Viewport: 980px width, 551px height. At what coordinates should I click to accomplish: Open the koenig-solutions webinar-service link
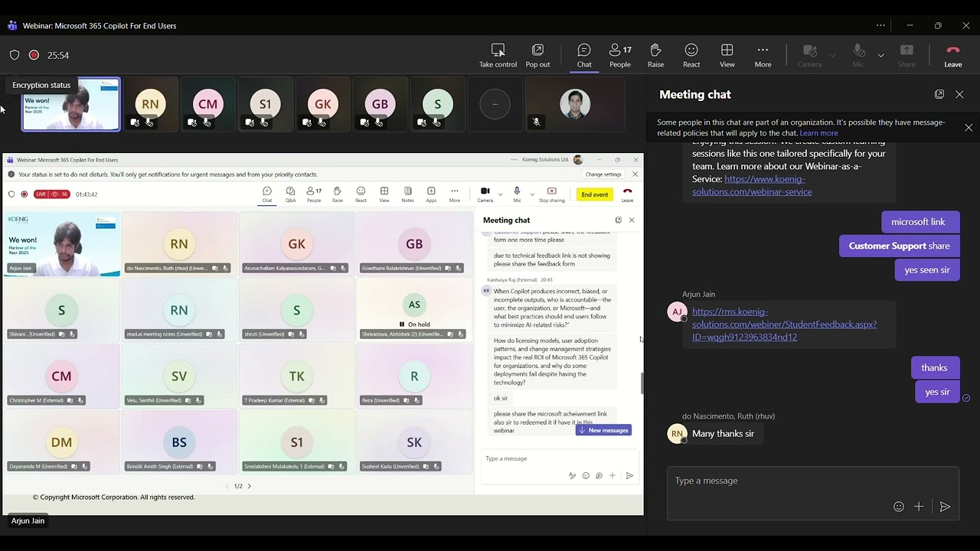point(752,185)
